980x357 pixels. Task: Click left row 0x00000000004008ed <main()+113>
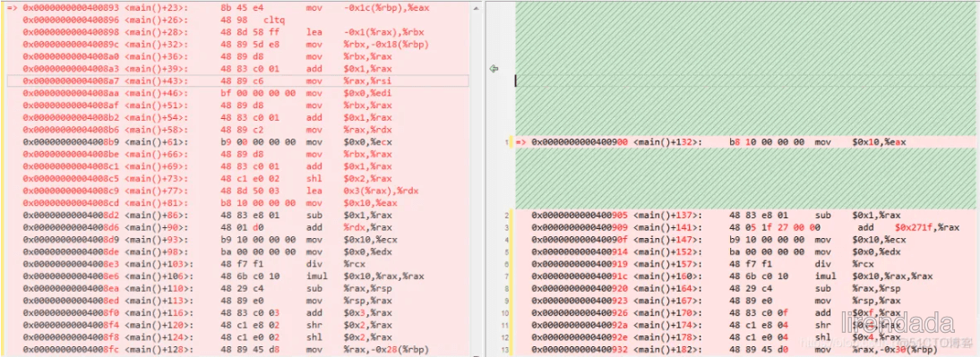pos(237,301)
